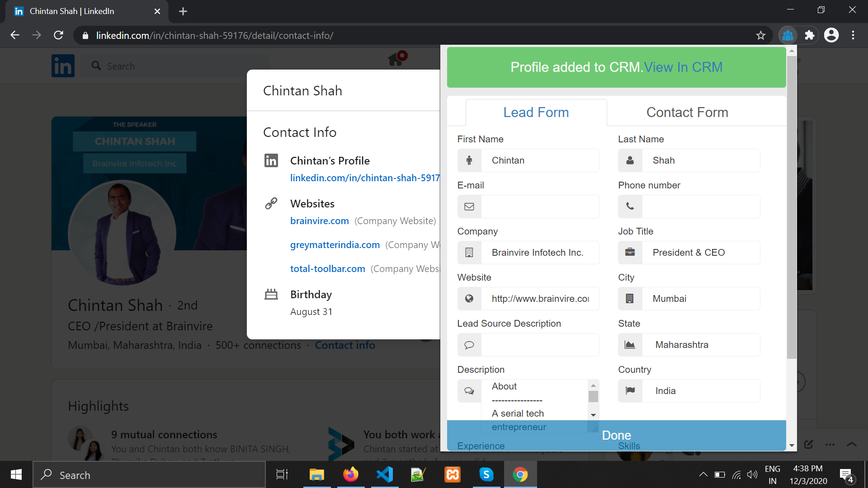Click the CRM popup scroll down arrow
868x488 pixels.
click(792, 445)
